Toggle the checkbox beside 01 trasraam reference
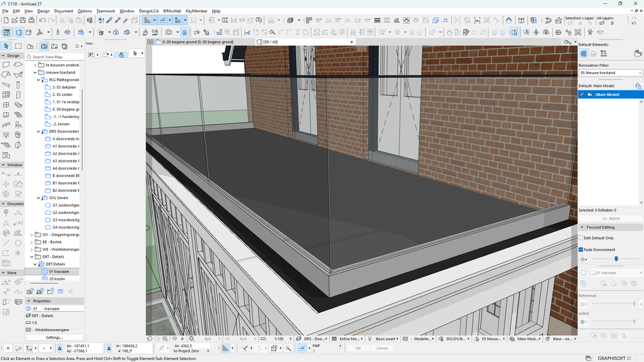Image resolution: width=644 pixels, height=362 pixels. (583, 273)
